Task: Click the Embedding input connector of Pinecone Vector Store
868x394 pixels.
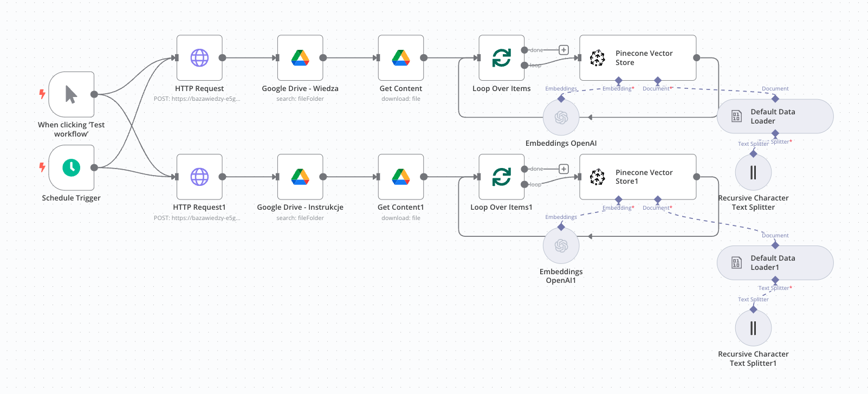Action: pyautogui.click(x=619, y=81)
